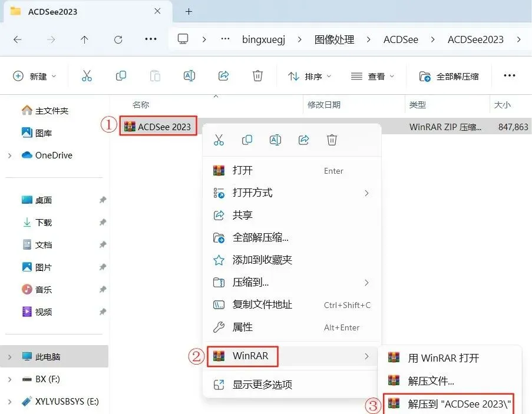Click the Rename icon in the toolbar
Screen dimensions: 532x414
point(189,75)
